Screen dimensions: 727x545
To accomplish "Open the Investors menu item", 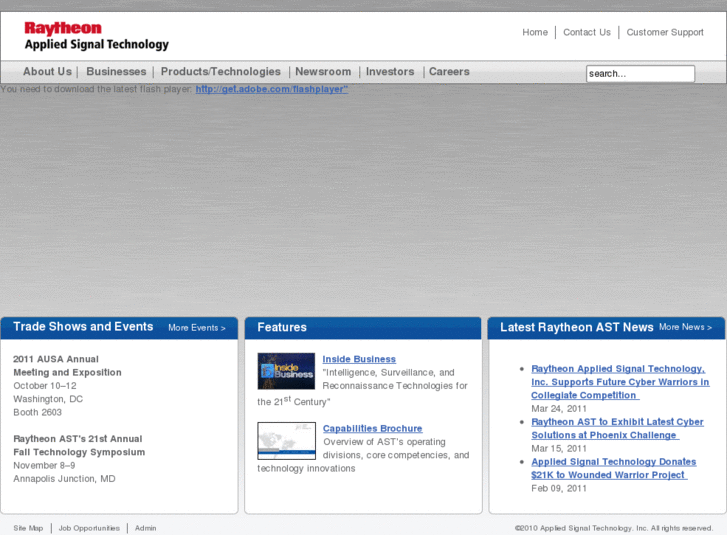I will pos(390,72).
